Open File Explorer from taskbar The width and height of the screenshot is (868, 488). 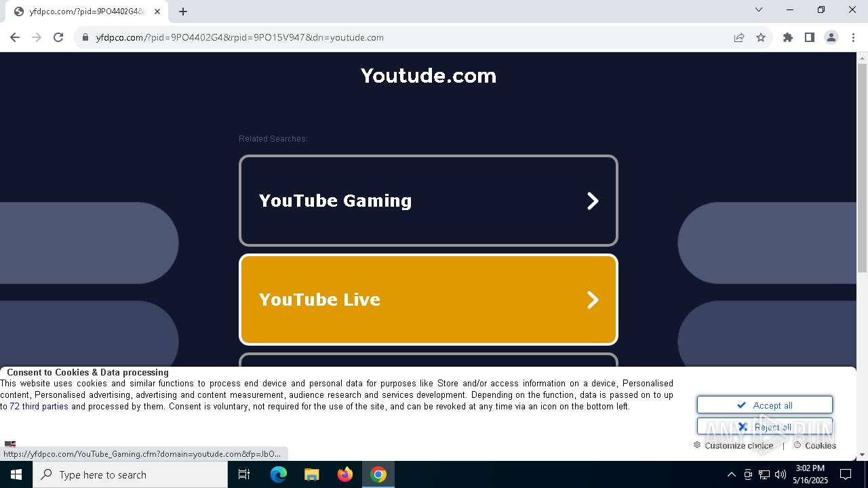click(312, 474)
